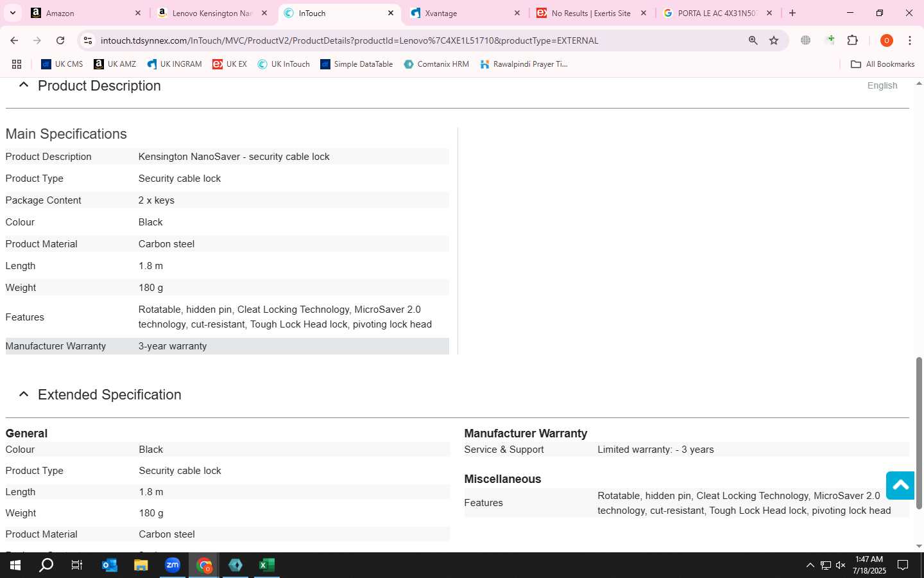Open the Windows Start menu

click(15, 565)
